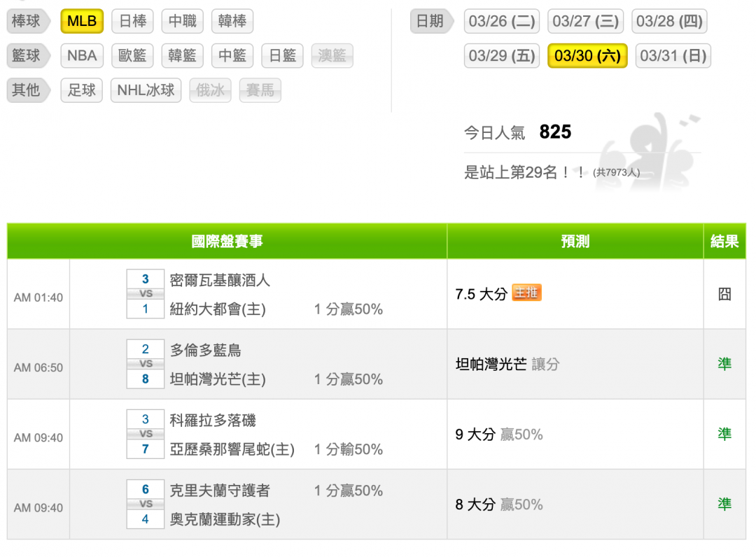The width and height of the screenshot is (756, 557).
Task: Choose date 03/28 (四)
Action: [670, 21]
